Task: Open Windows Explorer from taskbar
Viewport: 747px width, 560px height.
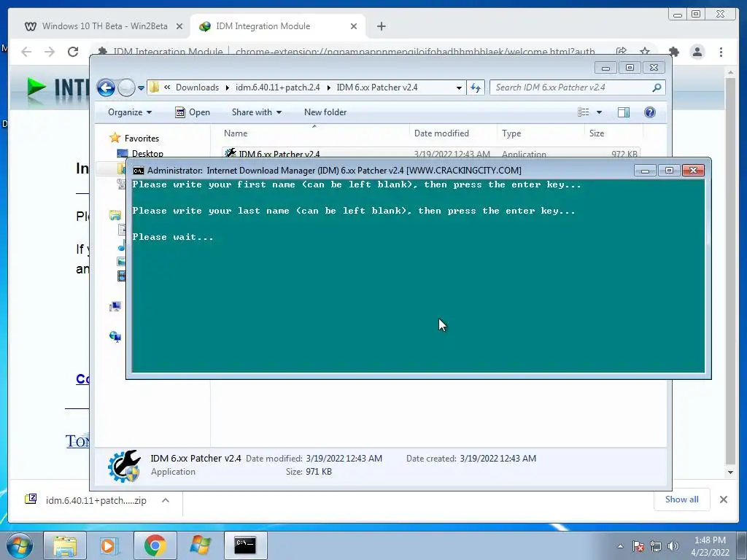Action: [x=65, y=545]
